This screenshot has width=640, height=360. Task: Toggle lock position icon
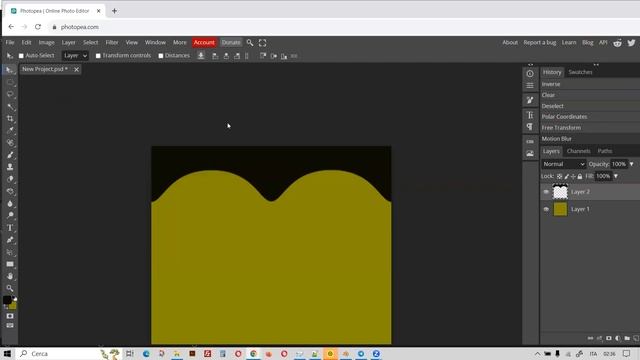click(573, 176)
